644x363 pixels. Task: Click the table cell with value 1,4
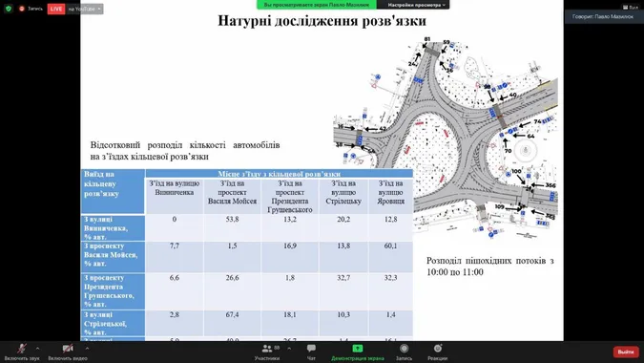click(x=390, y=323)
